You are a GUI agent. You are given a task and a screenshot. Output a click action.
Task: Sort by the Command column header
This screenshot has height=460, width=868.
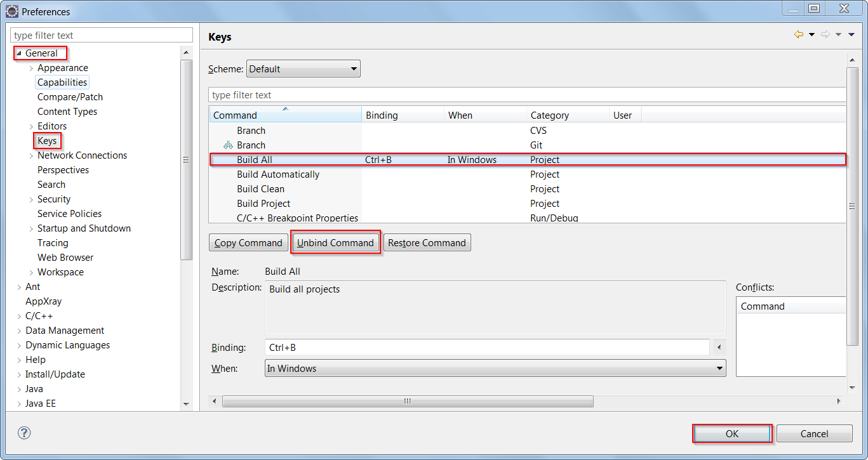[x=285, y=115]
